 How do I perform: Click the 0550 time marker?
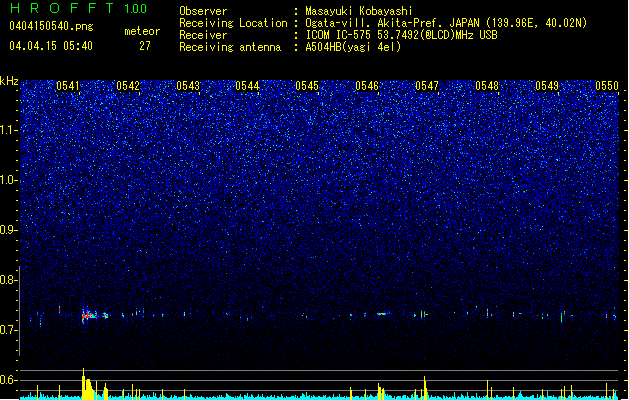[x=607, y=86]
